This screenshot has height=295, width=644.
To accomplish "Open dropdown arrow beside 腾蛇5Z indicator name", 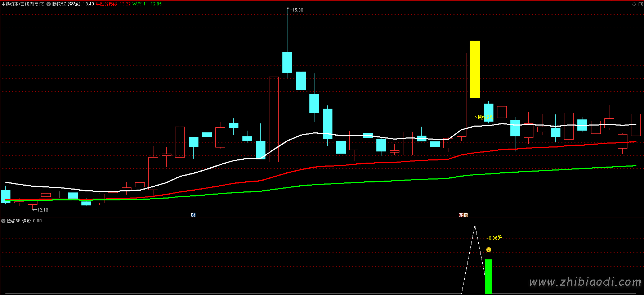I will click(49, 4).
